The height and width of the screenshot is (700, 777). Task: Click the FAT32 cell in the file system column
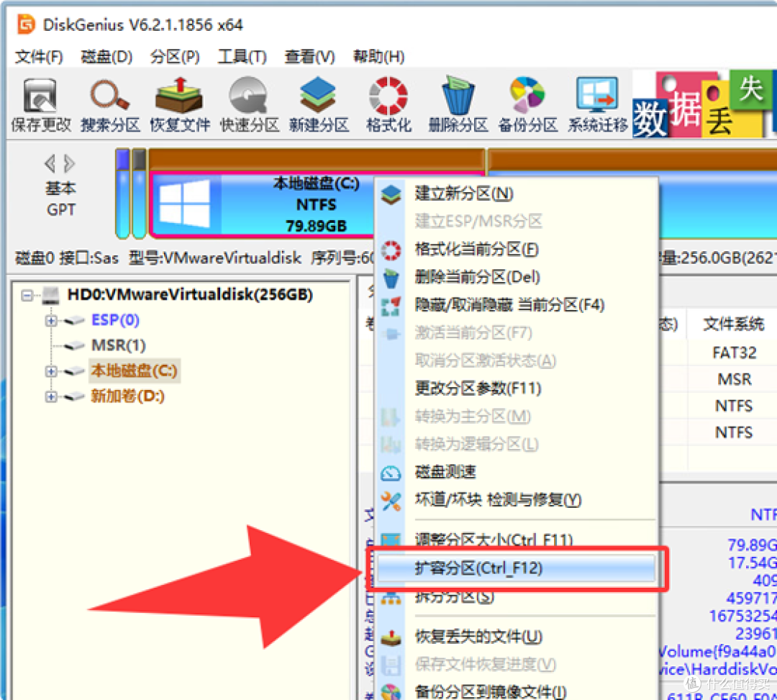pyautogui.click(x=734, y=353)
